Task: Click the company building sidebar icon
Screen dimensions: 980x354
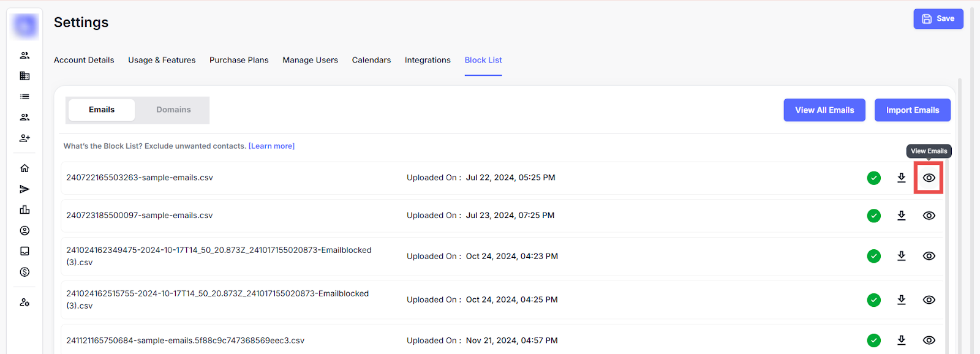Action: [x=24, y=76]
